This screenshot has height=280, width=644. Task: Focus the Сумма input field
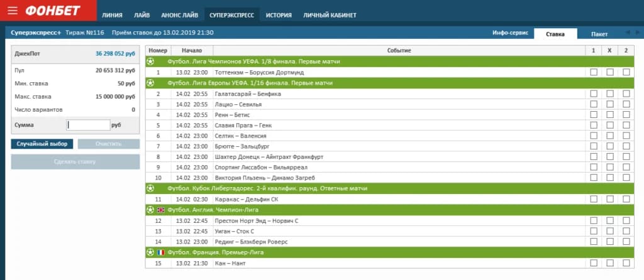pyautogui.click(x=88, y=125)
